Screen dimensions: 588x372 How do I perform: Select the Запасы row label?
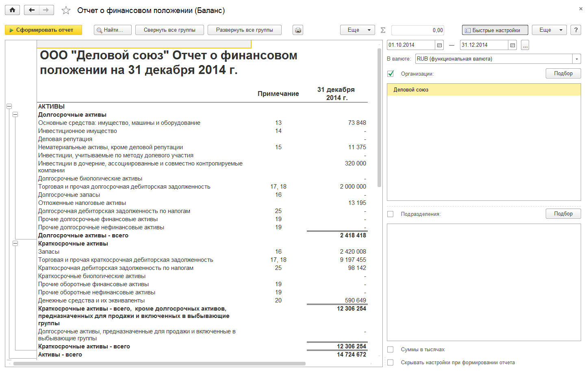[x=49, y=252]
